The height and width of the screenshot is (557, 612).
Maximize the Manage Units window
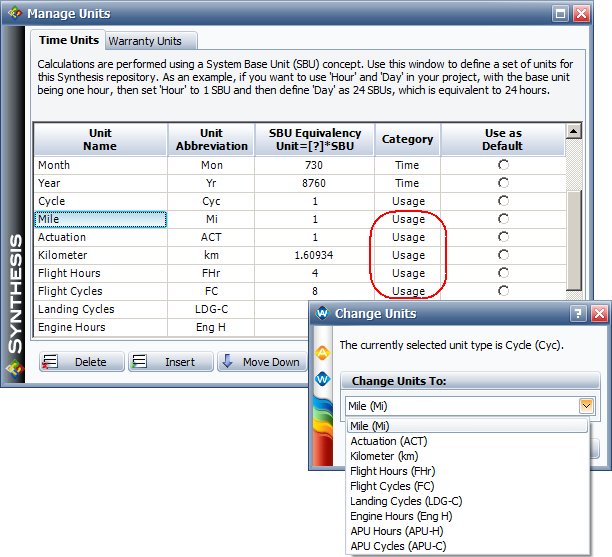coord(562,14)
